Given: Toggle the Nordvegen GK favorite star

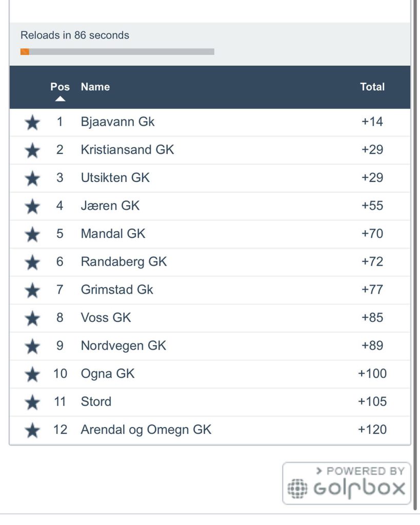Looking at the screenshot, I should click(x=32, y=347).
